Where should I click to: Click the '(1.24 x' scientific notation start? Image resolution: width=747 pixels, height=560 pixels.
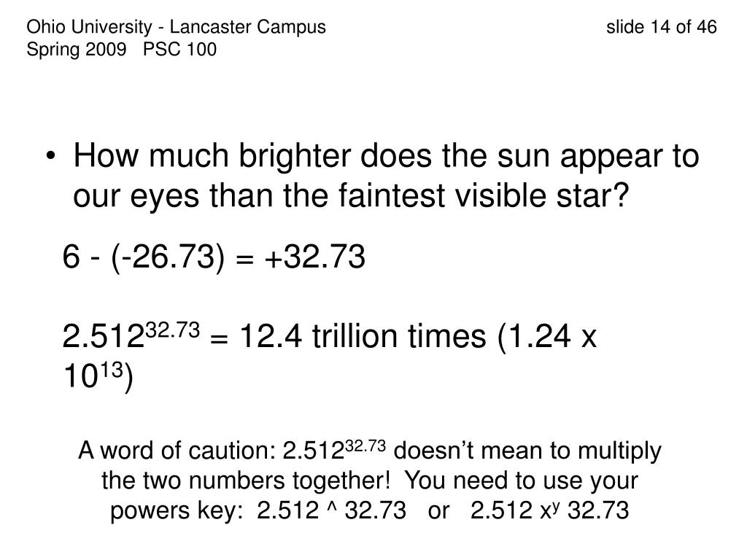pos(546,337)
